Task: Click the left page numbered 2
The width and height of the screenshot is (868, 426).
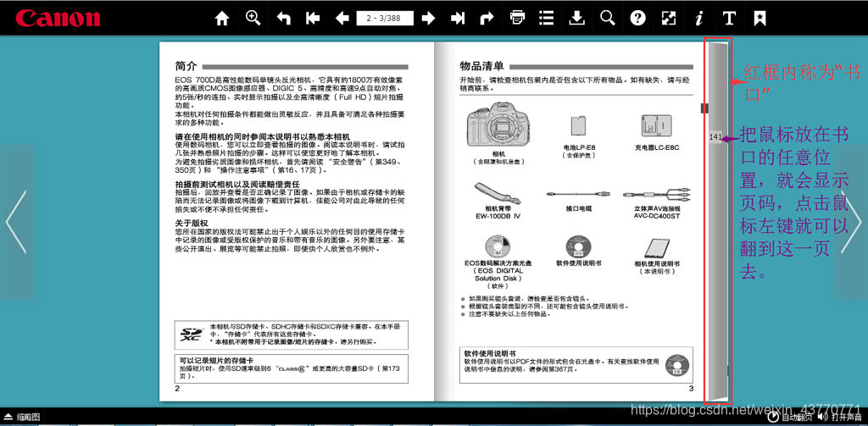Action: coord(296,223)
